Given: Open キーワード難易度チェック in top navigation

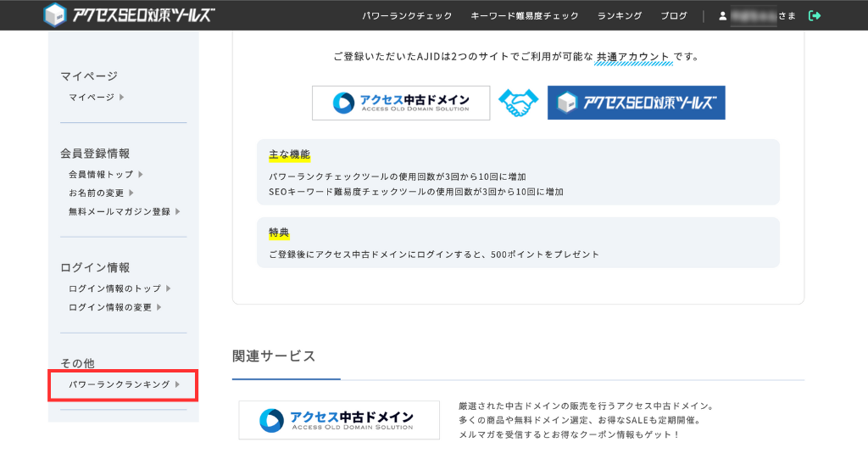Looking at the screenshot, I should [524, 16].
